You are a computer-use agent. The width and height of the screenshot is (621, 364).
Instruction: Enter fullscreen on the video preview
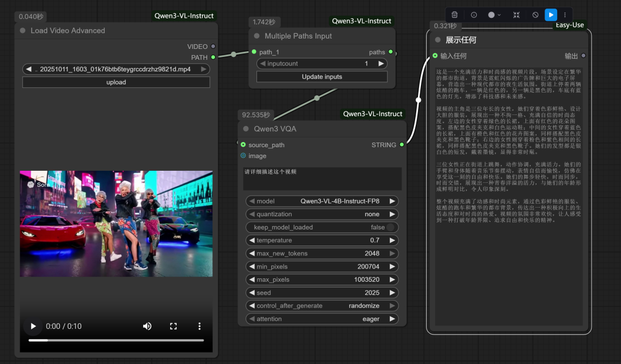(173, 326)
